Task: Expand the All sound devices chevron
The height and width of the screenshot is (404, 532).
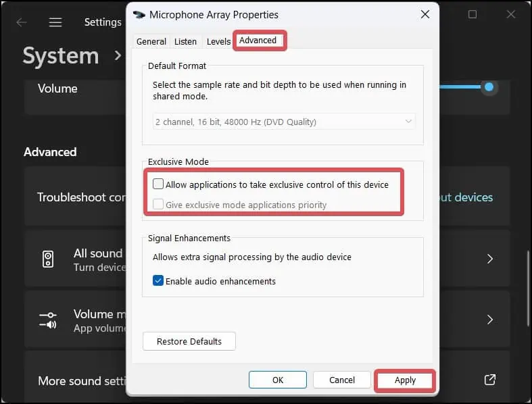Action: coord(490,259)
